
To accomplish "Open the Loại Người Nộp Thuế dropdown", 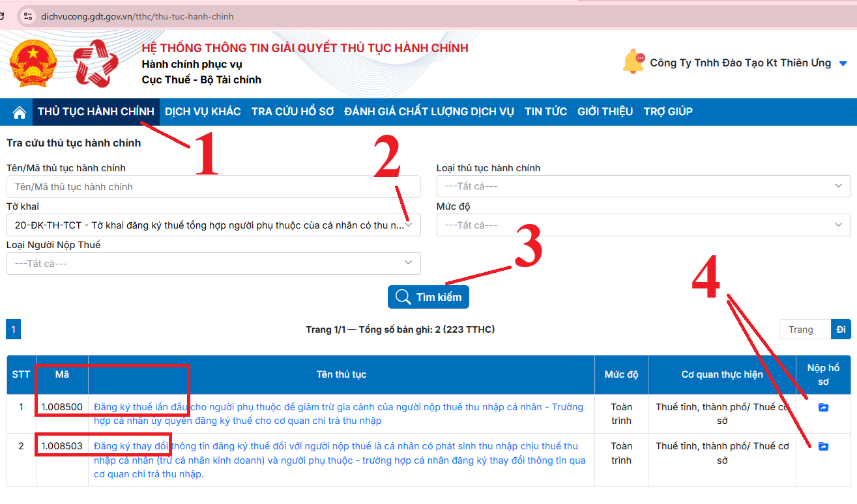I will [x=213, y=264].
